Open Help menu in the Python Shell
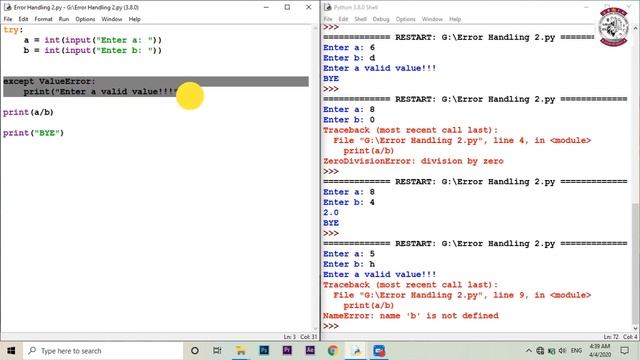 [455, 19]
